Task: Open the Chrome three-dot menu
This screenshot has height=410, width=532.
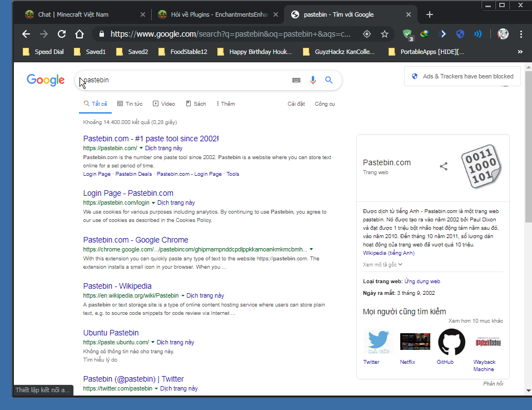Action: coord(521,34)
